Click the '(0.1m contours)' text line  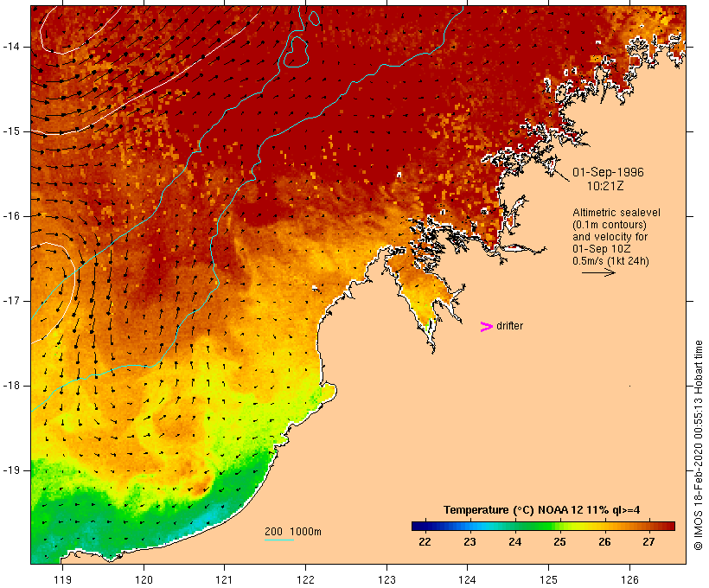pyautogui.click(x=610, y=225)
